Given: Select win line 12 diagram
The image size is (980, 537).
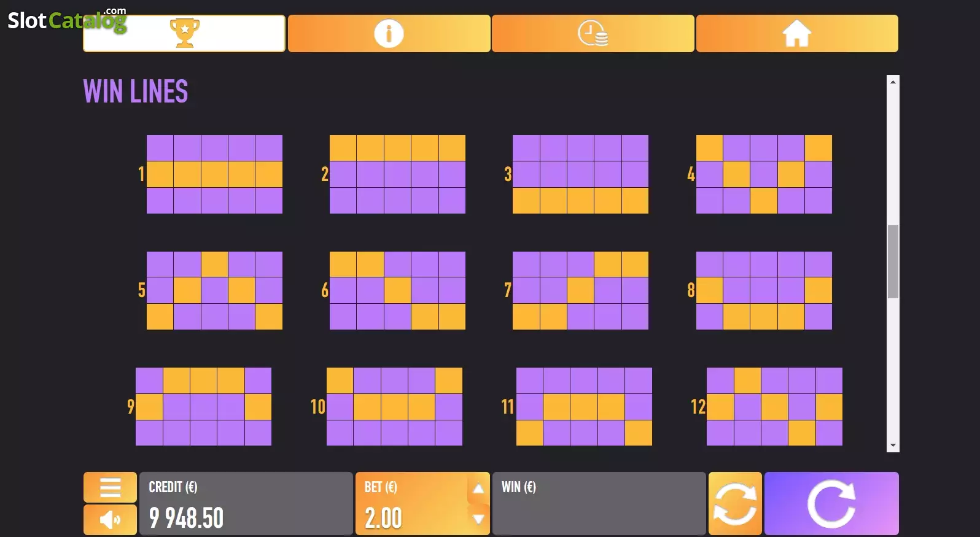Looking at the screenshot, I should (774, 406).
